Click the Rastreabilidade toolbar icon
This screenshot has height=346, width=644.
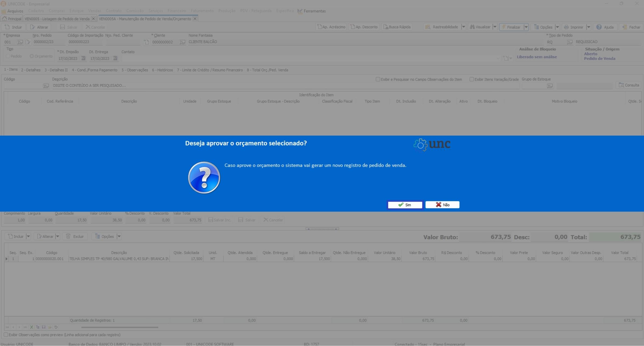[x=428, y=27]
